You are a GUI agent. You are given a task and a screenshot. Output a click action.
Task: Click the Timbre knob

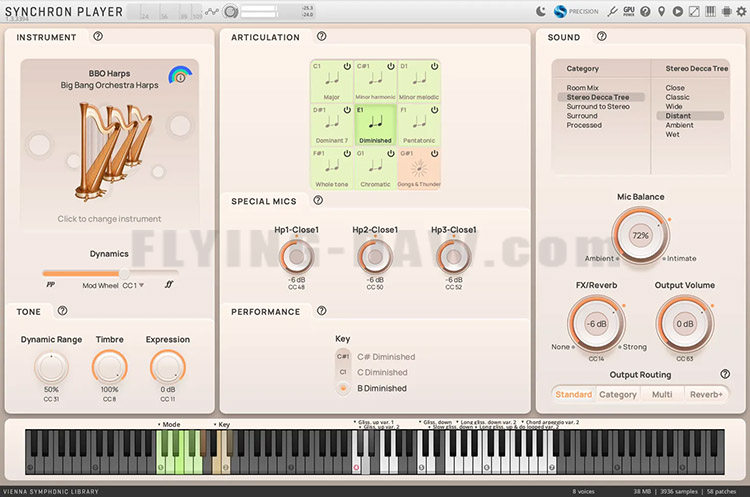click(x=110, y=367)
